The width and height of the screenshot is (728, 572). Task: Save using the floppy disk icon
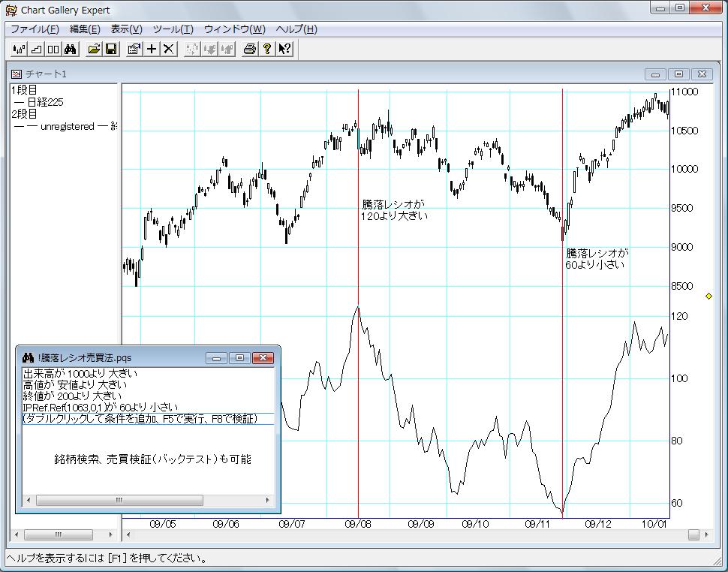click(x=111, y=50)
